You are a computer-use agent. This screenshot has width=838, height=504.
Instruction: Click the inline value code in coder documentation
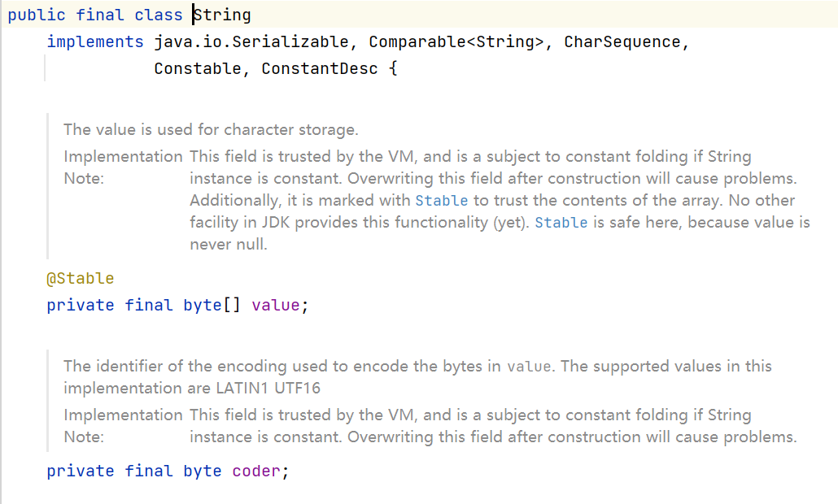(530, 367)
